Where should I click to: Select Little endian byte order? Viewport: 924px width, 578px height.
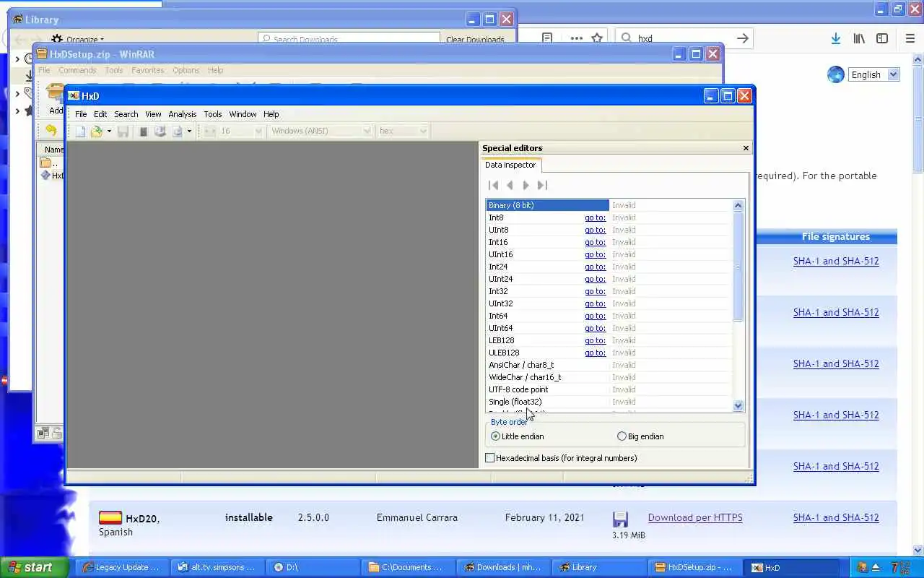point(517,436)
